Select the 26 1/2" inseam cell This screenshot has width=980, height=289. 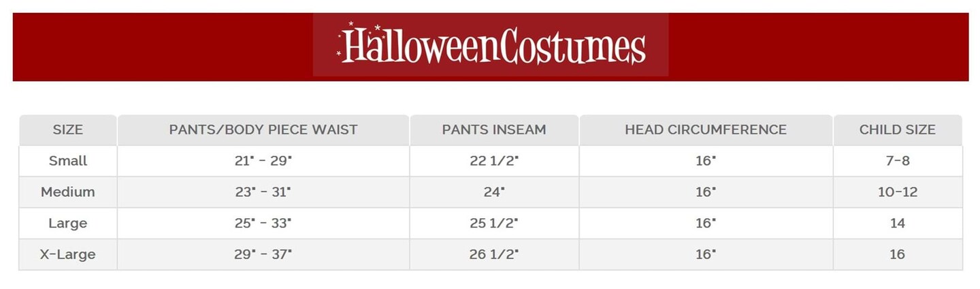point(494,254)
